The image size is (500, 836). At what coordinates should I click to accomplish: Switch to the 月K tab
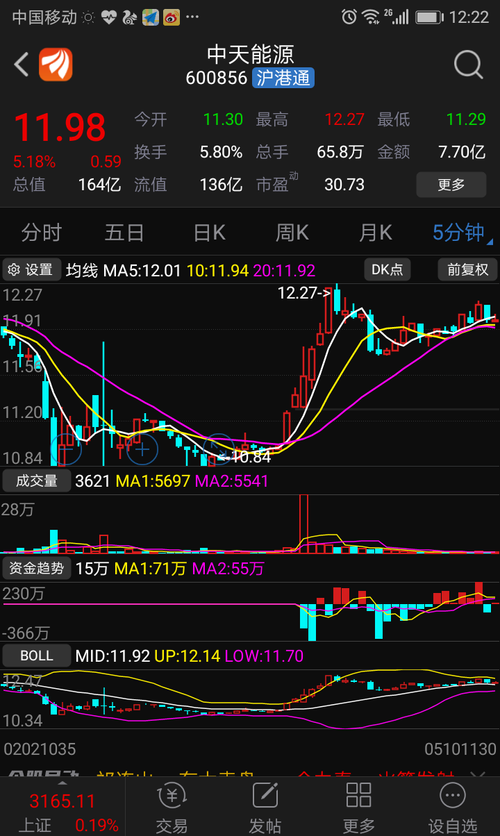pyautogui.click(x=375, y=233)
